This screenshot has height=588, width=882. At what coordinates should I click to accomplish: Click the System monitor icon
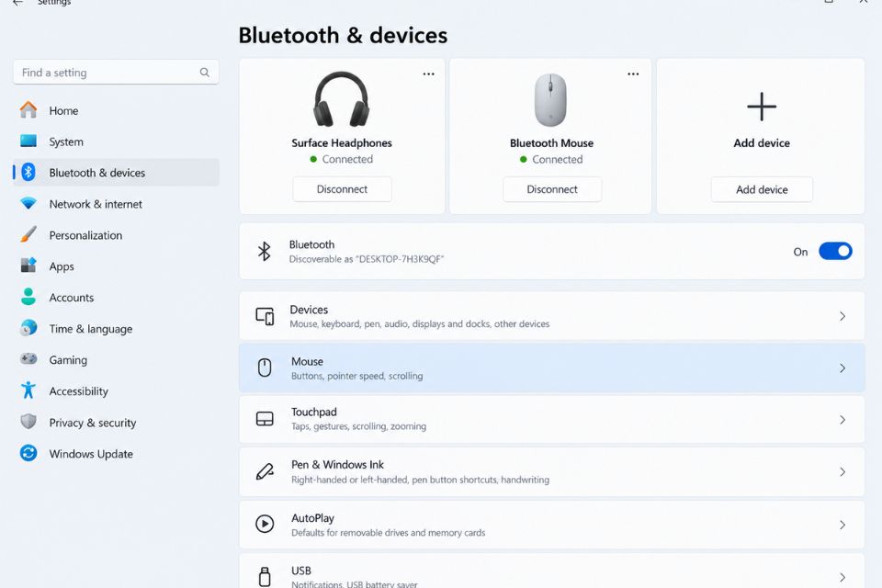click(28, 141)
